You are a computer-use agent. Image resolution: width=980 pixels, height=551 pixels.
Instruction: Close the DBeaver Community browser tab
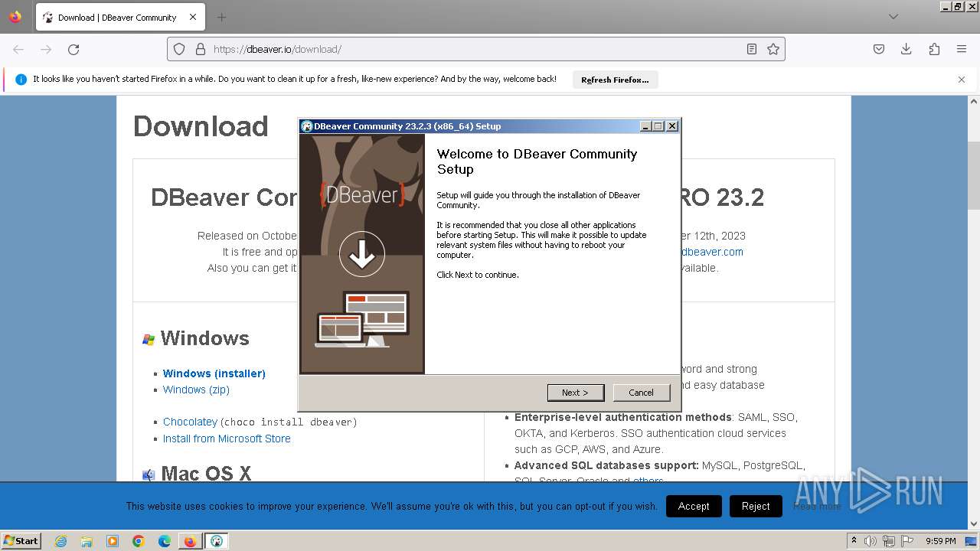coord(193,17)
